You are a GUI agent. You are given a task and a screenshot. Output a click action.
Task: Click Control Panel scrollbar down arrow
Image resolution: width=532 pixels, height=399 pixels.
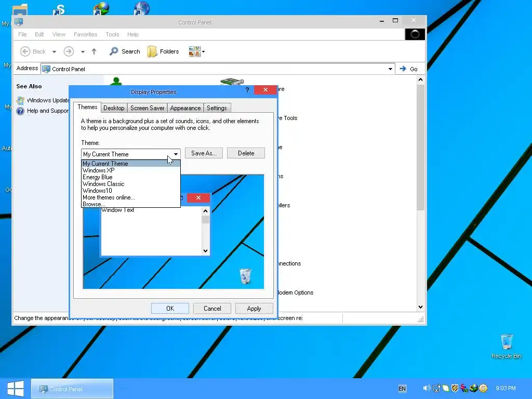coord(420,307)
